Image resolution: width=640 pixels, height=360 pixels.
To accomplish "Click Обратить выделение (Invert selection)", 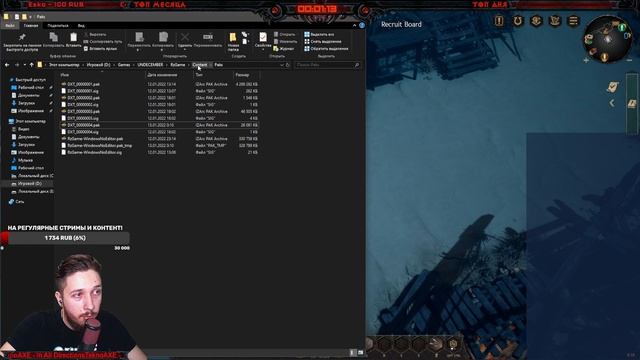I will (x=326, y=49).
